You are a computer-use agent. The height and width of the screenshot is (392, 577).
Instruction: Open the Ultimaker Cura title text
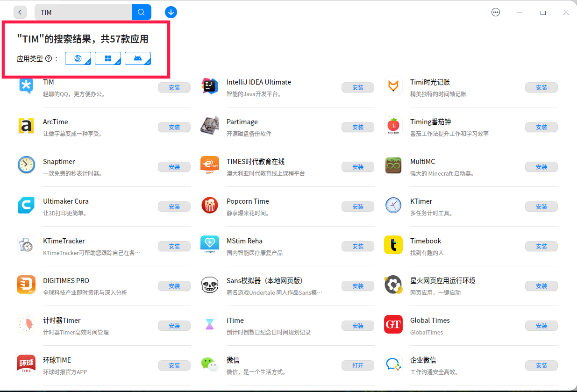66,201
